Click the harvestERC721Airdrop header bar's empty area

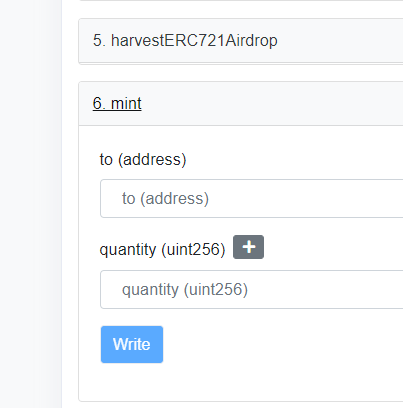coord(340,40)
